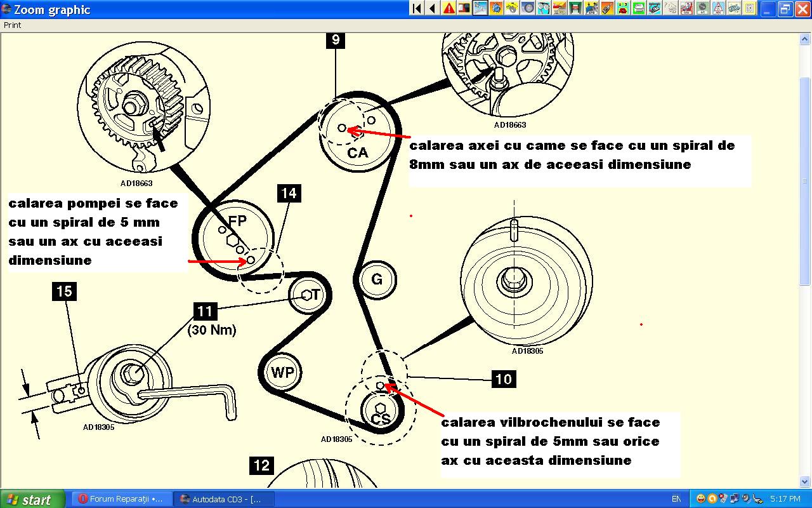
Task: Open the Print menu
Action: click(13, 25)
